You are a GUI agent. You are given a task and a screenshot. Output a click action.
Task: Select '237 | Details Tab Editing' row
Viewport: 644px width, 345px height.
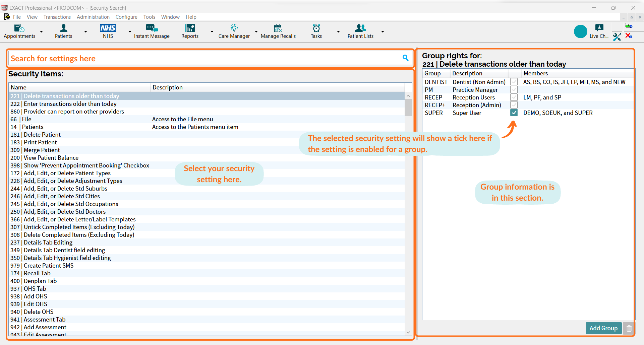point(207,243)
